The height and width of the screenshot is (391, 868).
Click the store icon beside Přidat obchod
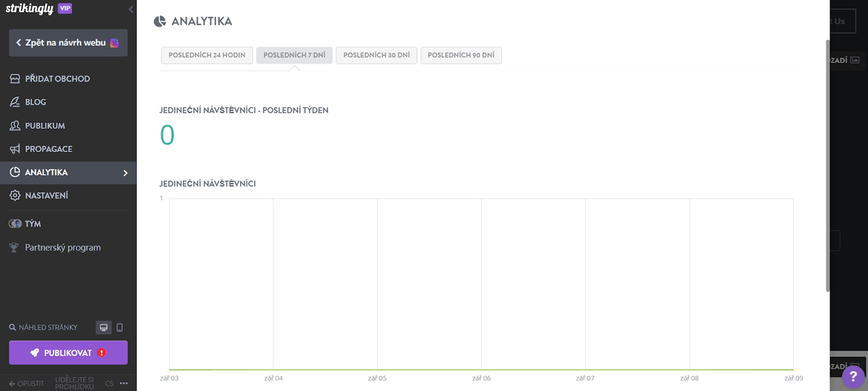tap(14, 78)
